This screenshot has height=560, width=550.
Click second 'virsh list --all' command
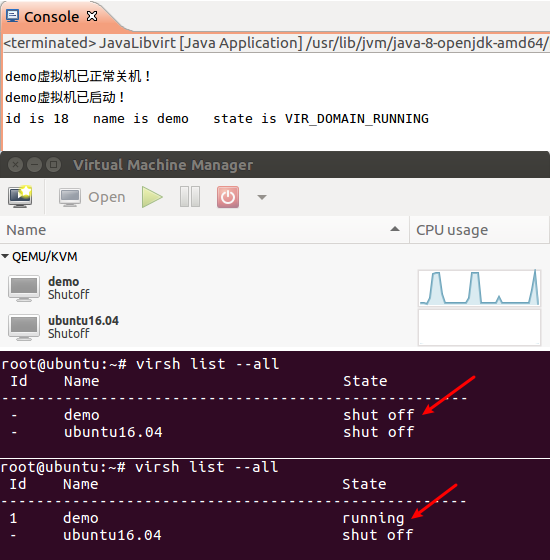point(207,467)
